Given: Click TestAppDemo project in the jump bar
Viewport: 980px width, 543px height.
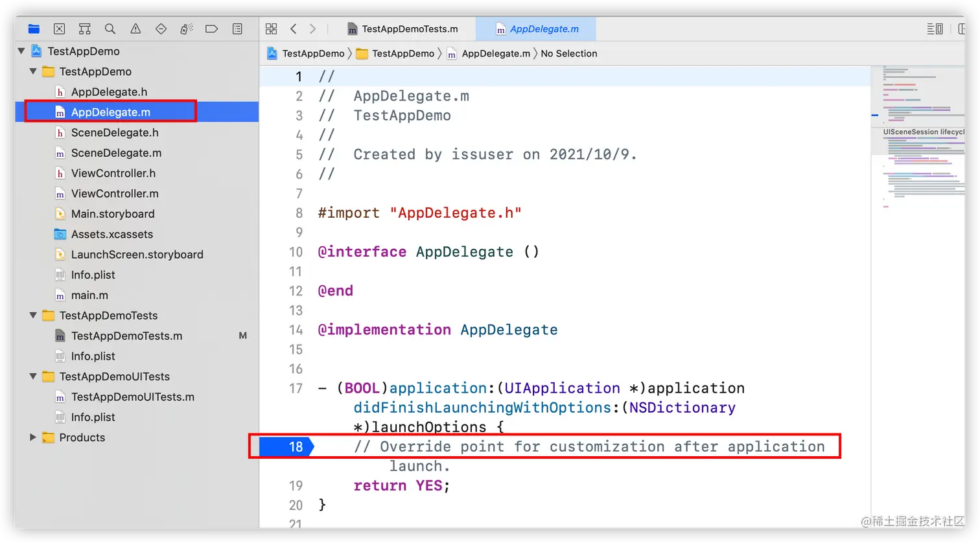Looking at the screenshot, I should 306,53.
